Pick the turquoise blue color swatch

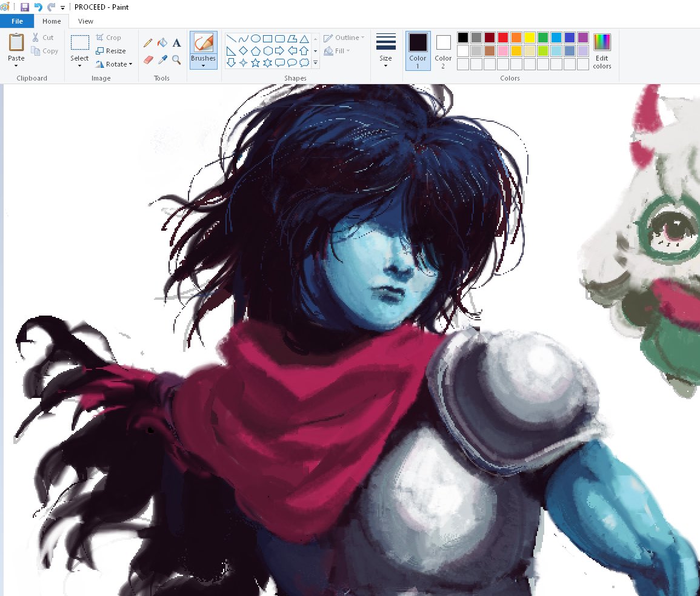click(x=556, y=38)
